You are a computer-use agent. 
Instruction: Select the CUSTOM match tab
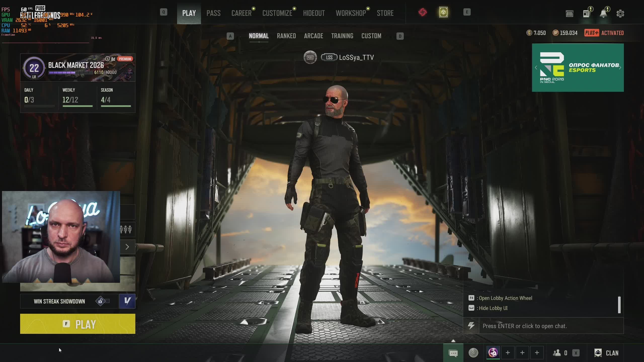tap(371, 36)
